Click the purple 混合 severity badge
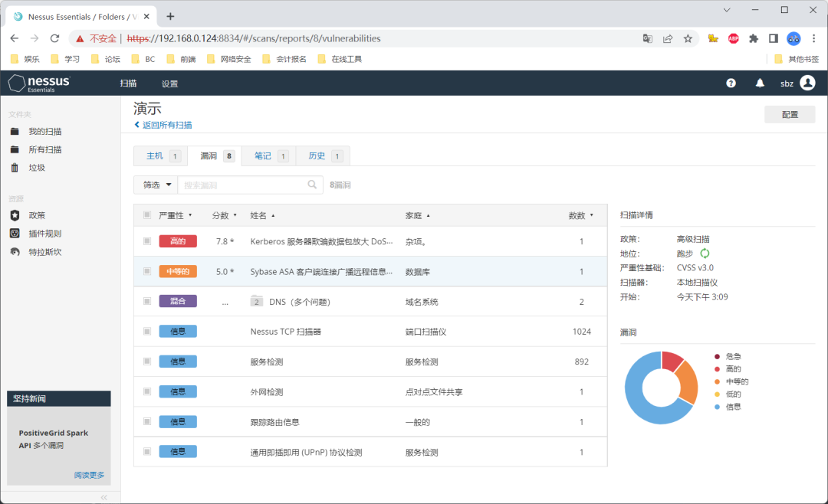 pyautogui.click(x=178, y=301)
